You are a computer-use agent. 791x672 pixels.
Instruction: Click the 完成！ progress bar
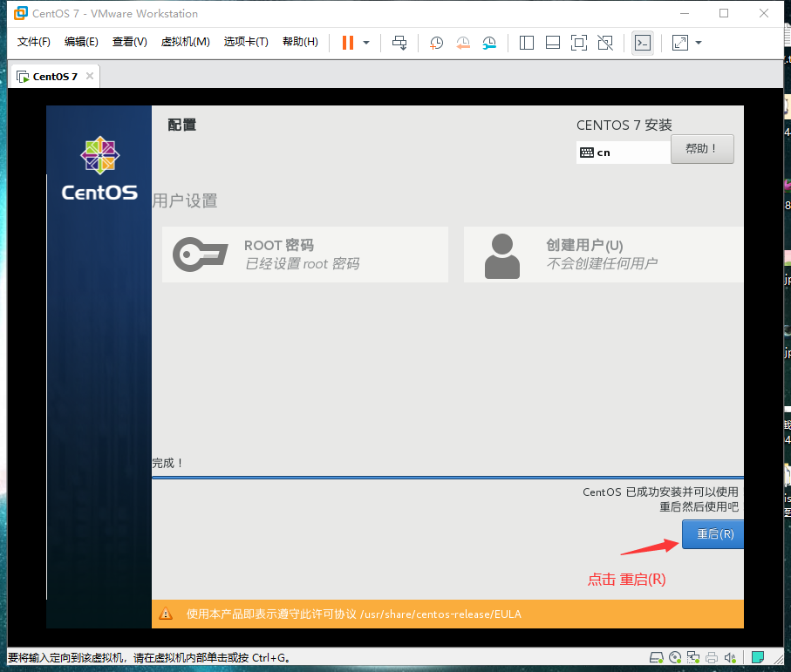point(447,477)
